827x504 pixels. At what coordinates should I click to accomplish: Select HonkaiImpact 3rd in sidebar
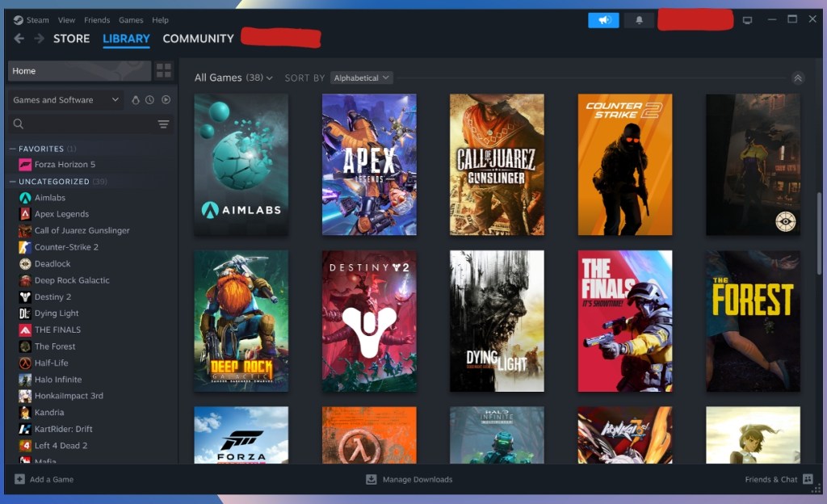(x=69, y=396)
